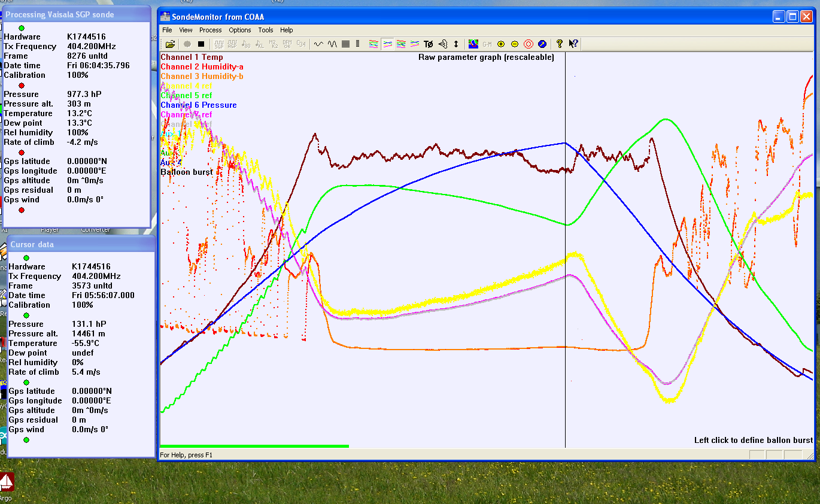Activate the DFM-06 sonde decoder icon
Screen dimensions: 820x504
[x=286, y=44]
